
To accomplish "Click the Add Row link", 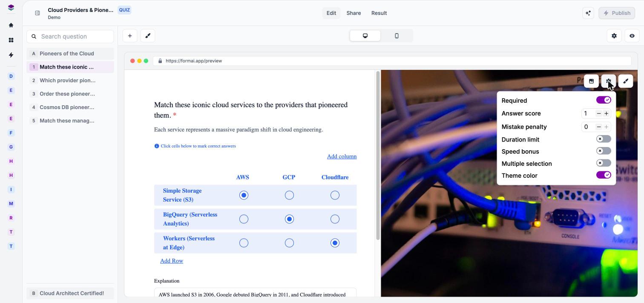I will pos(172,261).
